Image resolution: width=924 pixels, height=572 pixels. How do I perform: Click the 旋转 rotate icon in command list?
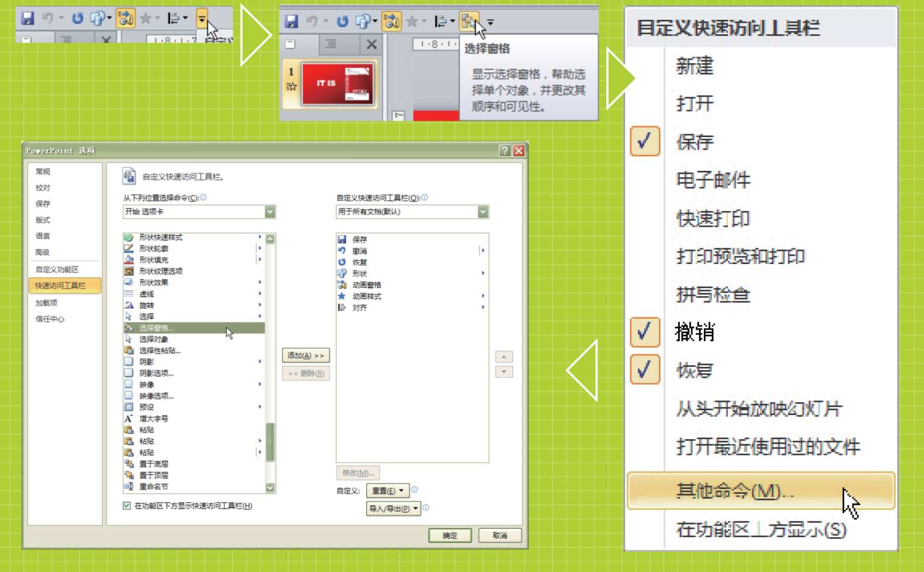(128, 305)
